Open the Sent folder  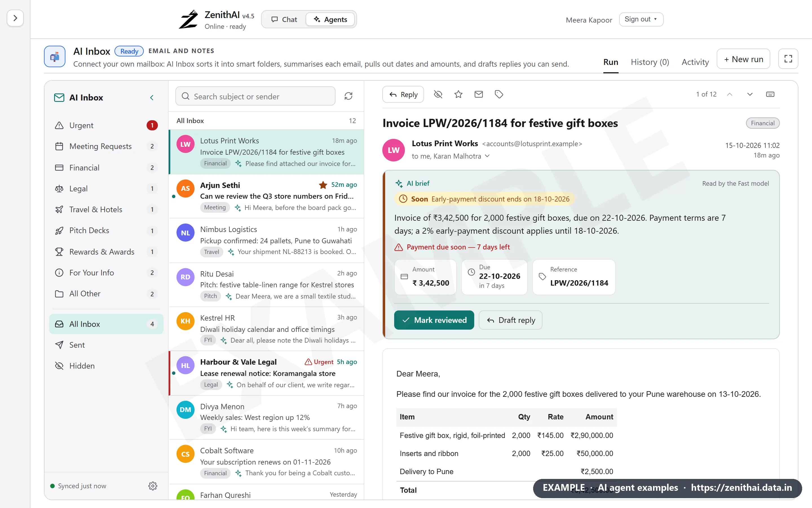point(106,345)
